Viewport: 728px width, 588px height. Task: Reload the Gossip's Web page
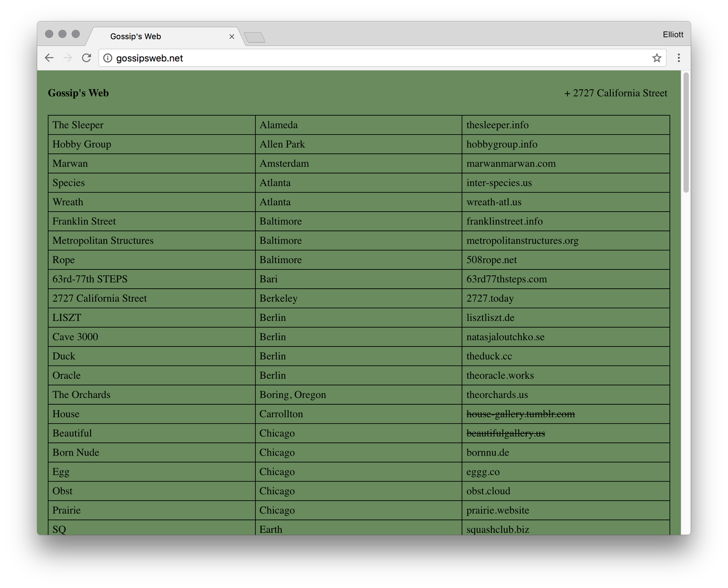(x=86, y=58)
